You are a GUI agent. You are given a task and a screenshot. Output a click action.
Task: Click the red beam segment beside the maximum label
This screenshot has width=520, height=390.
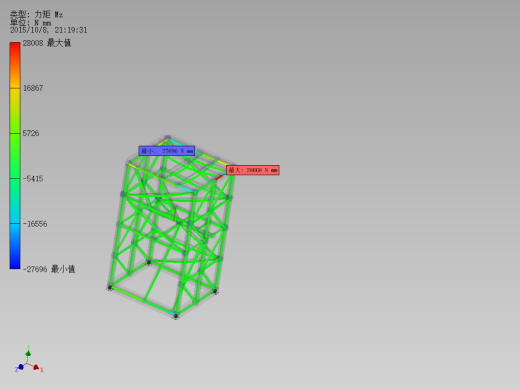[x=219, y=178]
